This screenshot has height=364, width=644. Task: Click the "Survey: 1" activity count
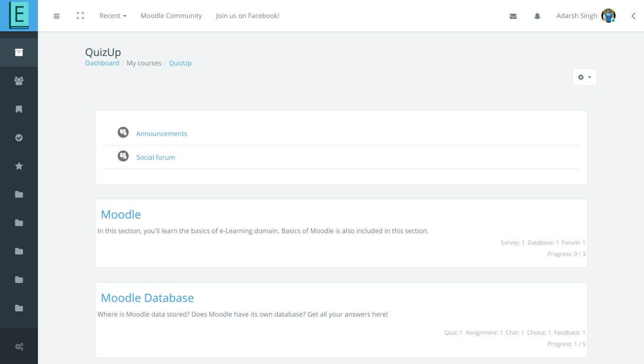[512, 243]
